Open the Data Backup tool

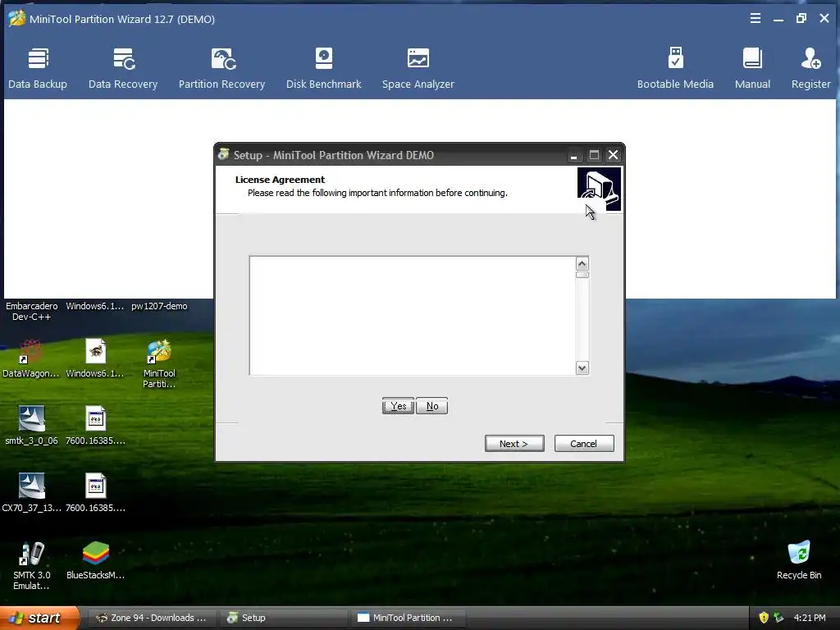[38, 69]
